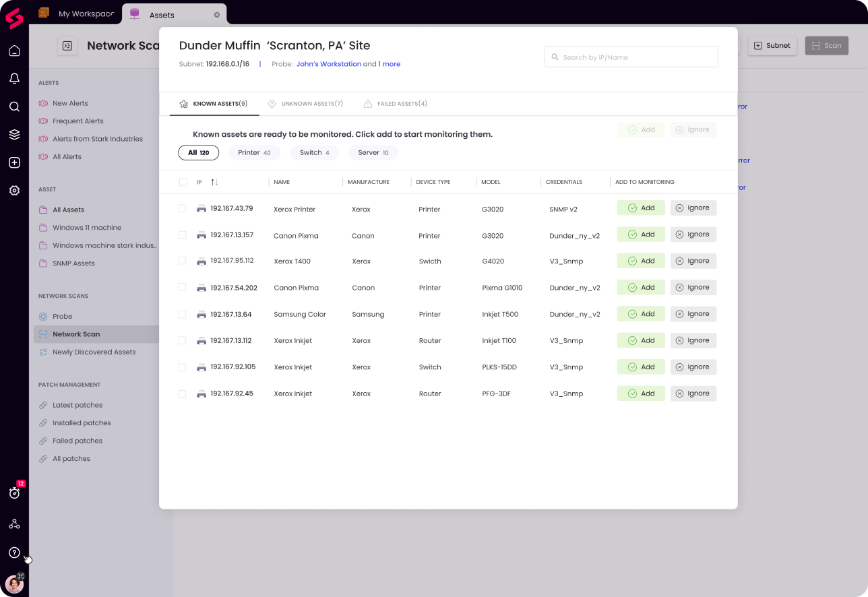Select checkbox for 192.167.13.64 Samsung Color
Screen dimensions: 868x597
(182, 314)
